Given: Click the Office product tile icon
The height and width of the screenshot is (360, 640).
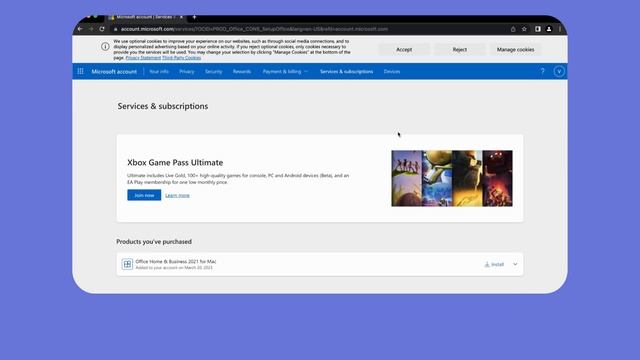Looking at the screenshot, I should (127, 264).
